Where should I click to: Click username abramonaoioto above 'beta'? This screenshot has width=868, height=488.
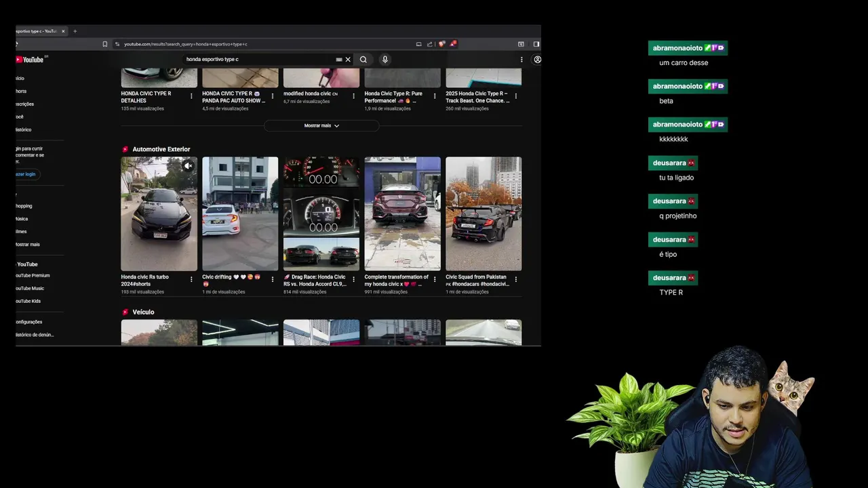[677, 86]
